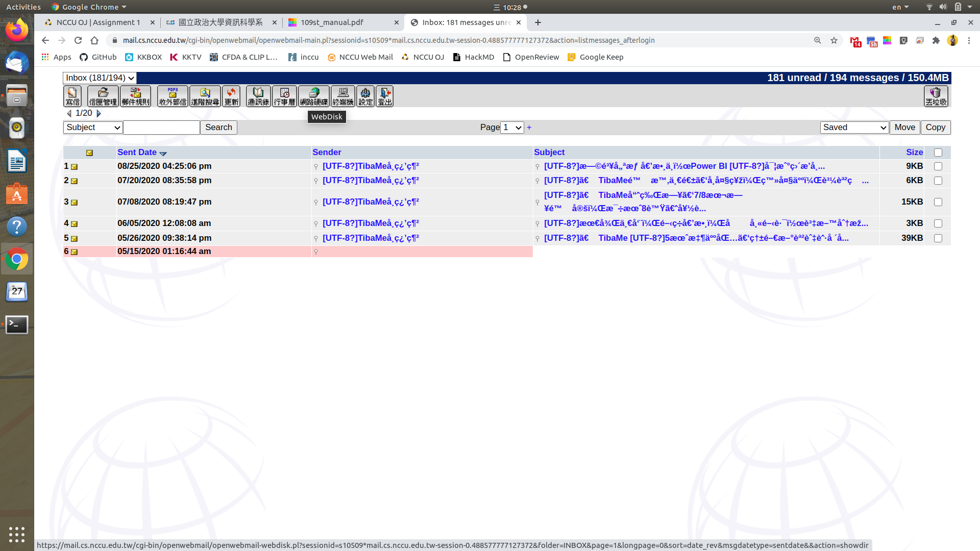
Task: Log out of webmail (登出)
Action: (385, 96)
